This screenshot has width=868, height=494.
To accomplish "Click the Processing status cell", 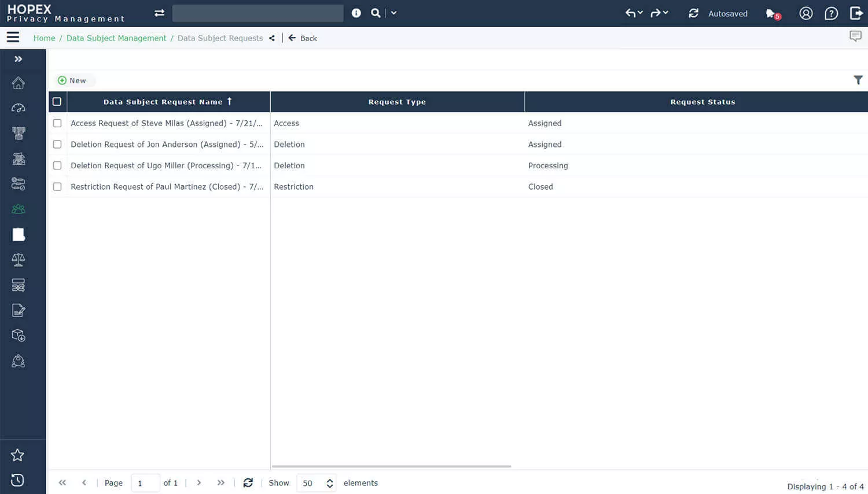I will 548,165.
